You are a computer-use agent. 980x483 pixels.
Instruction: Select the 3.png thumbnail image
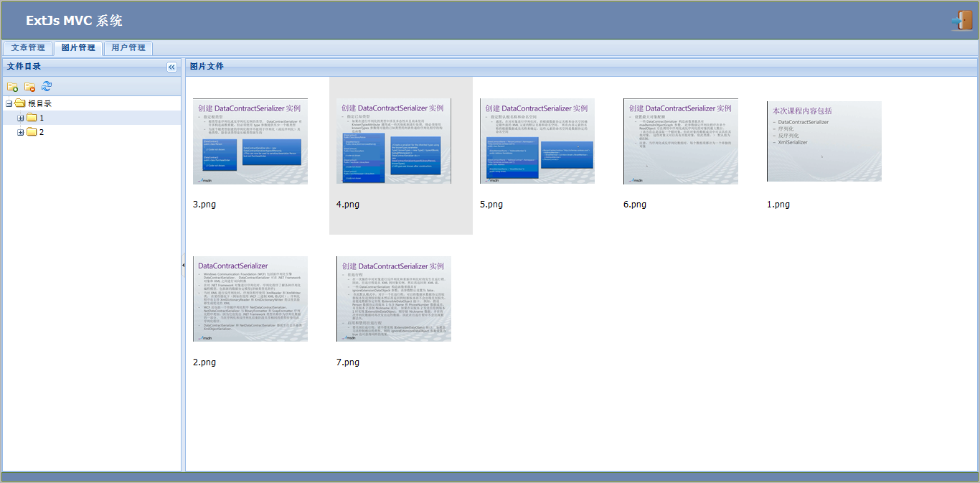[250, 141]
